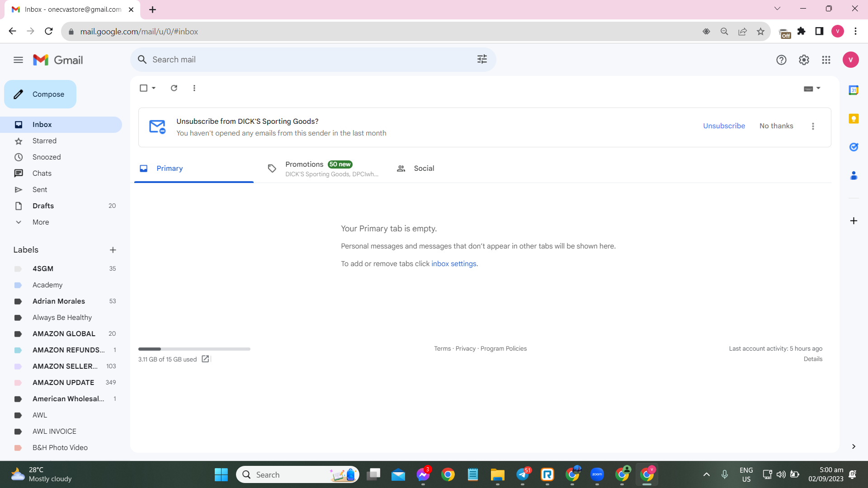Screen dimensions: 868x488
Task: Open the Always Be Healthy label
Action: point(61,317)
